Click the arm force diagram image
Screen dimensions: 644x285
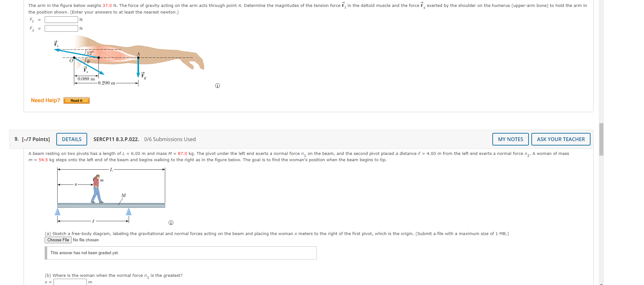tap(129, 61)
